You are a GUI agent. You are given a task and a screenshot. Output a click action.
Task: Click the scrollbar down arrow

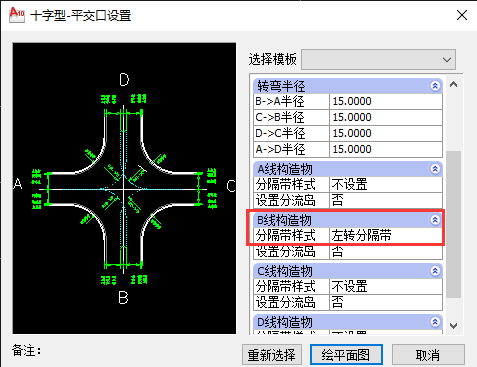(453, 325)
